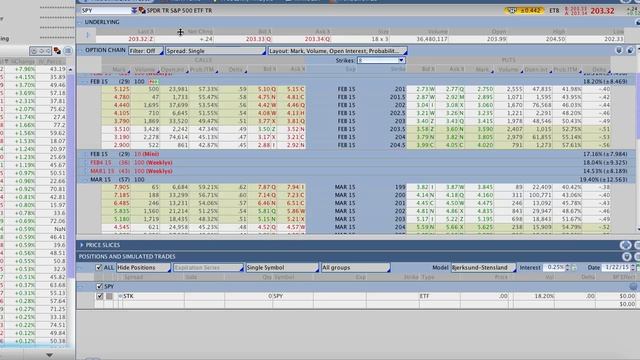
Task: Open the watchlist menu icon in left panel
Action: pyautogui.click(x=68, y=51)
